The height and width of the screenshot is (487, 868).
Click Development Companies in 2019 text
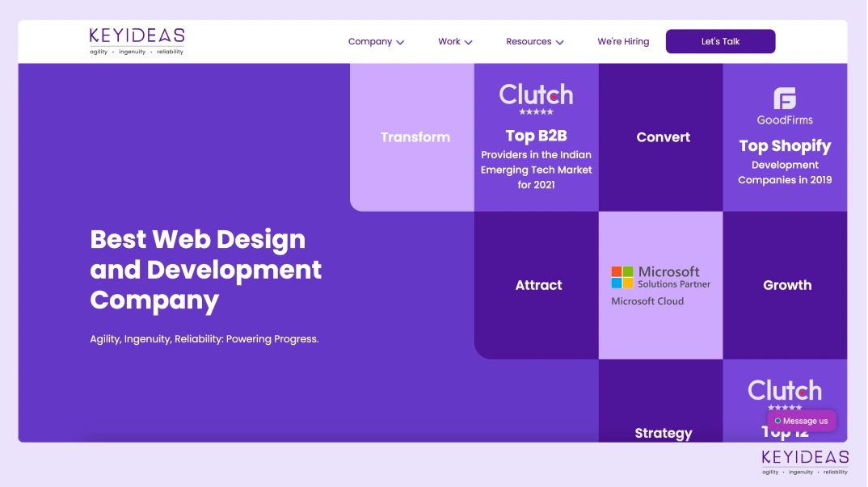tap(785, 172)
